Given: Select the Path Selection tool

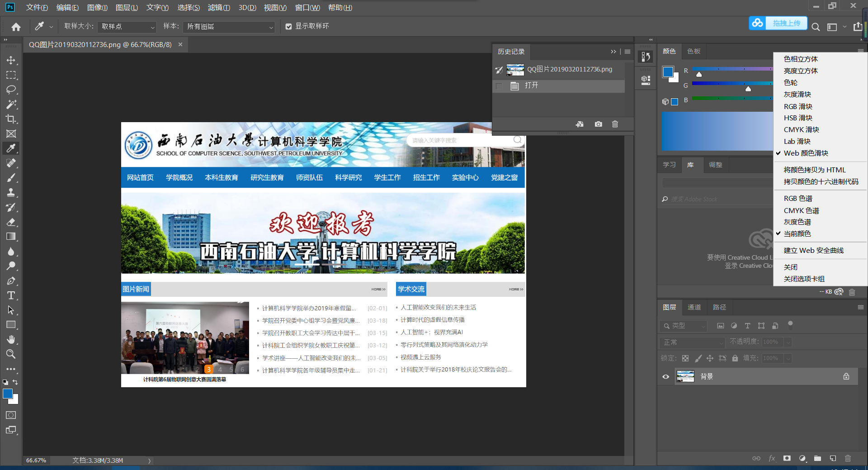Looking at the screenshot, I should (11, 310).
